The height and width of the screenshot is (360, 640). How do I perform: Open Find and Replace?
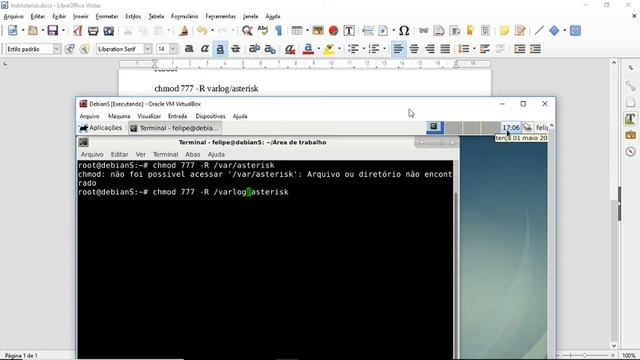click(x=247, y=31)
